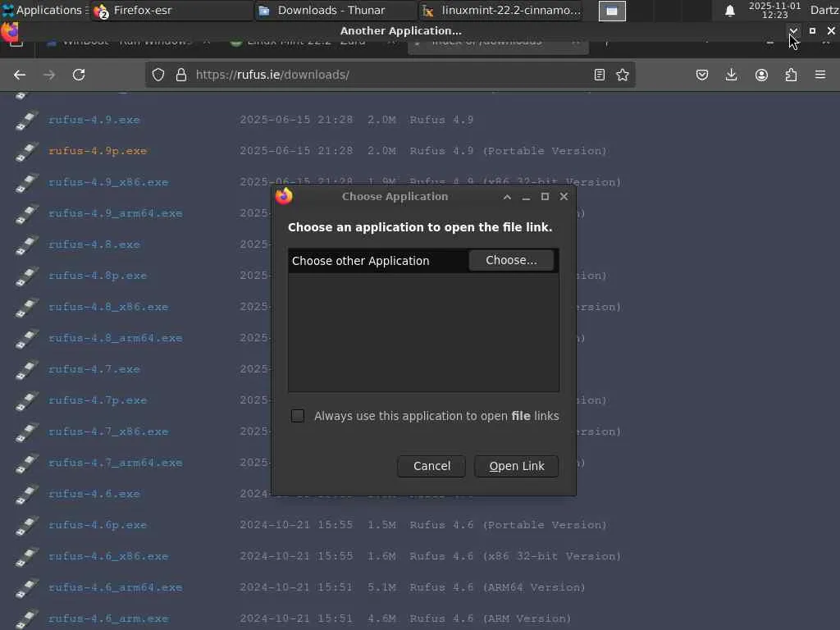Open the rufus-4.6.exe link
The width and height of the screenshot is (840, 630).
[x=94, y=494]
